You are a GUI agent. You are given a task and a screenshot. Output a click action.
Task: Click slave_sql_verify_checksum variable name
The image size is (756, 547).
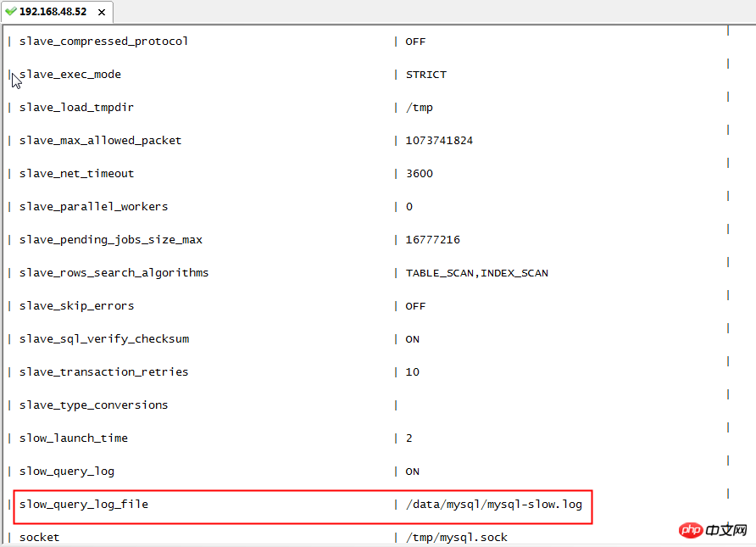click(x=104, y=339)
